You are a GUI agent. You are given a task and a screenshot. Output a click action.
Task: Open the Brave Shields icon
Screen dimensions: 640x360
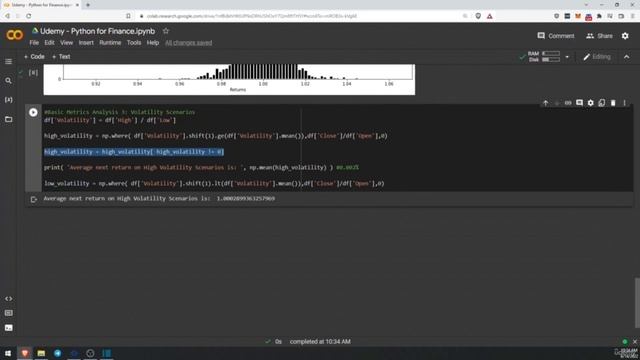(x=478, y=16)
